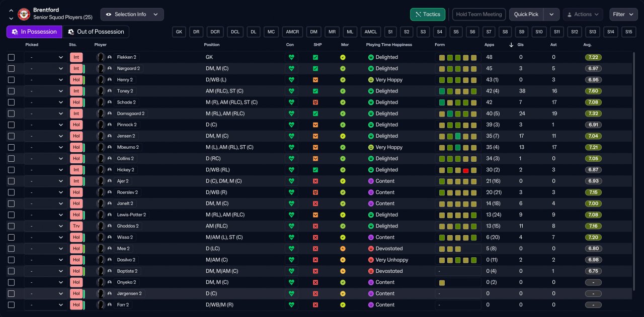
Task: Tick the checkbox for Nørgaard's row
Action: coord(11,68)
